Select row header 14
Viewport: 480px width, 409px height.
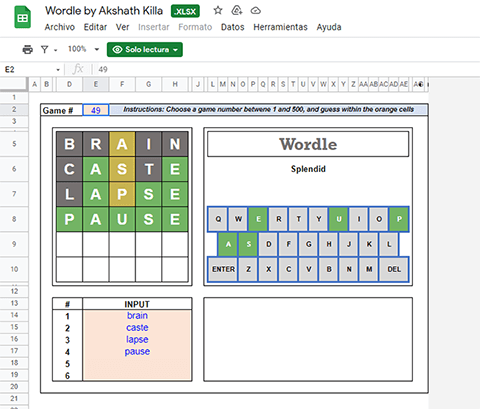pos(14,315)
